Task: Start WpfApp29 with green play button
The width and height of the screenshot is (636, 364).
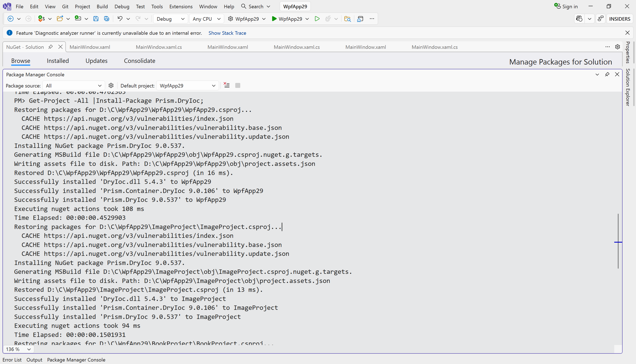Action: coord(274,19)
